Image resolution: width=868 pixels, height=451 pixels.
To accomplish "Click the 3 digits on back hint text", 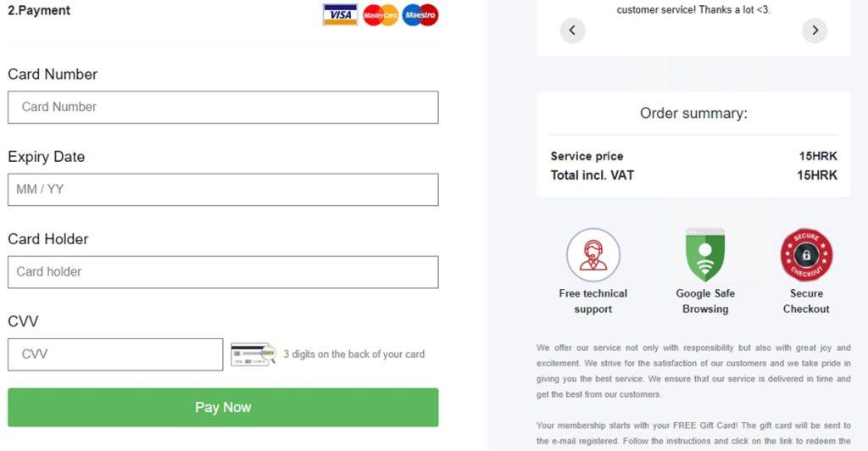I will click(x=353, y=354).
